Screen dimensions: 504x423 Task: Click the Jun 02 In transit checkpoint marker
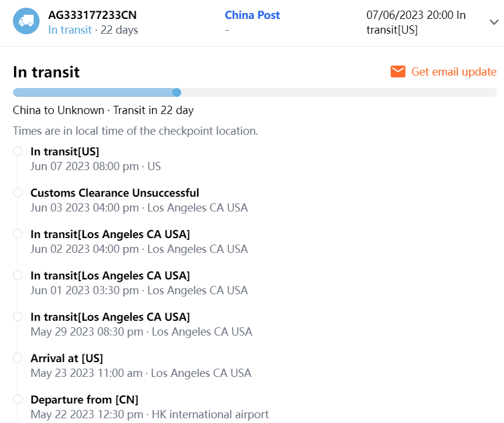coord(18,234)
